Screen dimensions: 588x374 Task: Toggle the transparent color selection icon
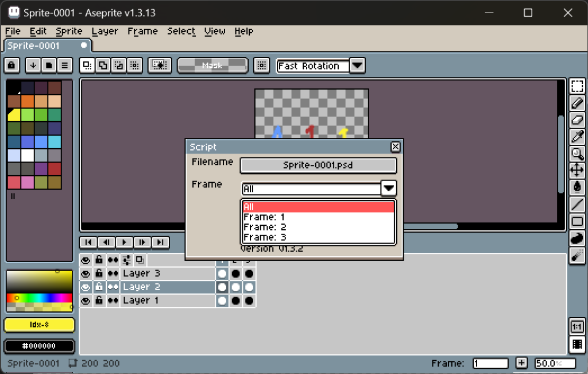160,65
